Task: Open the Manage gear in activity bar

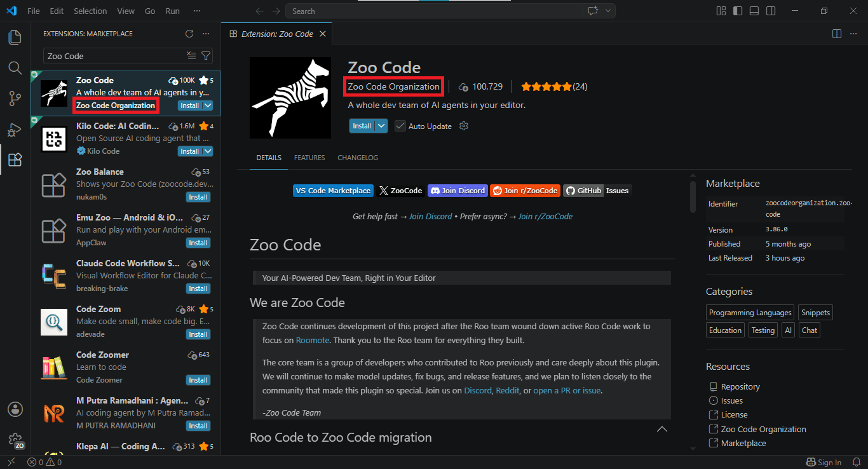Action: (x=15, y=440)
